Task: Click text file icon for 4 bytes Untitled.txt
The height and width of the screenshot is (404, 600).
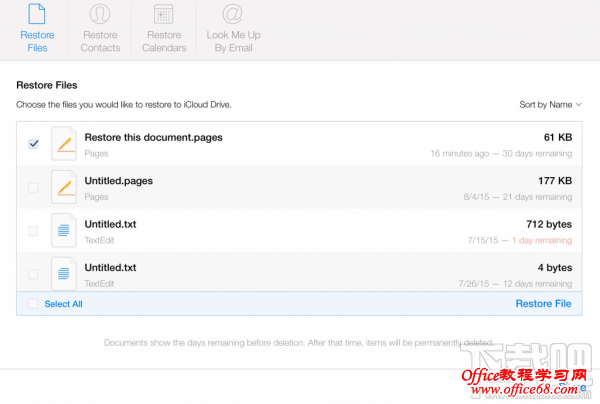Action: click(x=64, y=274)
